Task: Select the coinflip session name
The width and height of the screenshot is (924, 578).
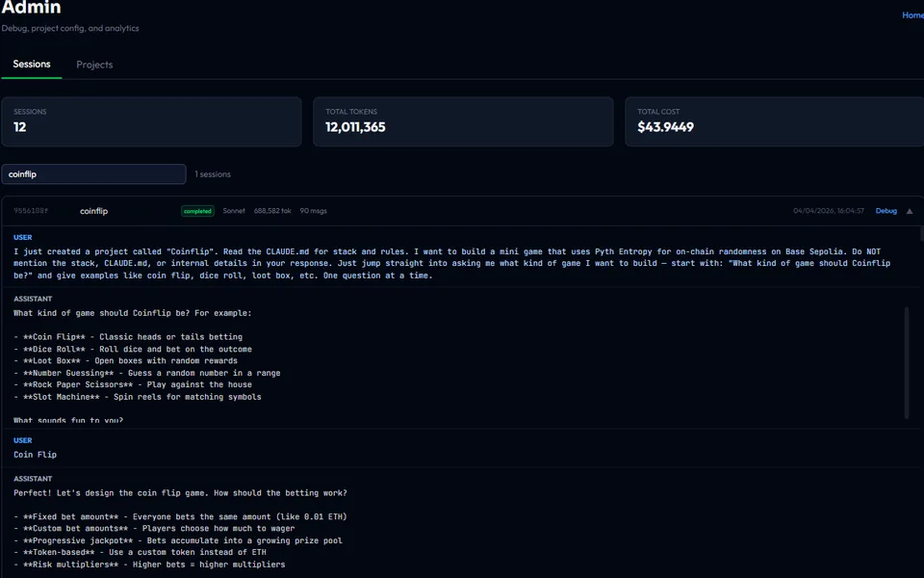Action: click(x=93, y=211)
